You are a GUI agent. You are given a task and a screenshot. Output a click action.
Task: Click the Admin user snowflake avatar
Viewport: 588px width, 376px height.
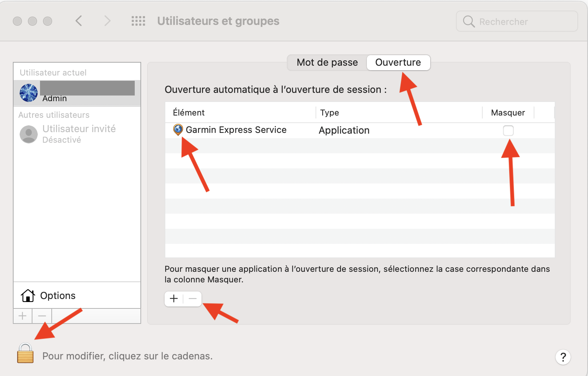click(29, 93)
